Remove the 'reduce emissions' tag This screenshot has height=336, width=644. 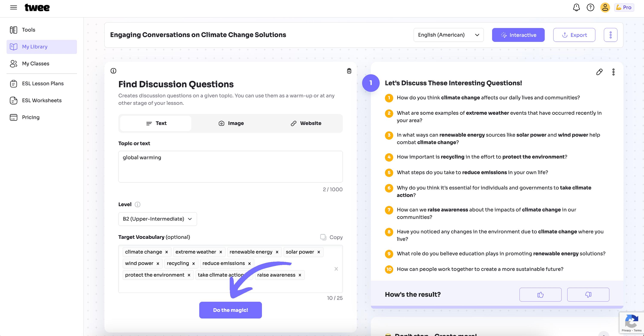point(249,264)
